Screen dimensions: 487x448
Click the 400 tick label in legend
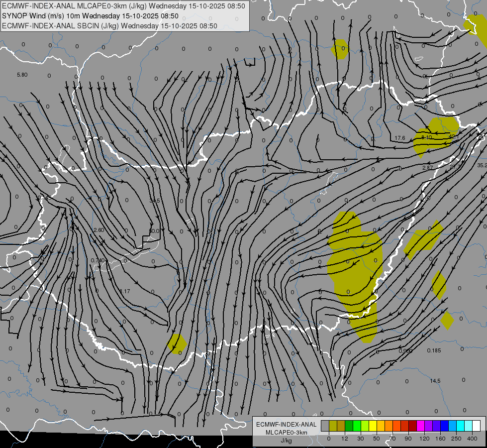pyautogui.click(x=472, y=439)
